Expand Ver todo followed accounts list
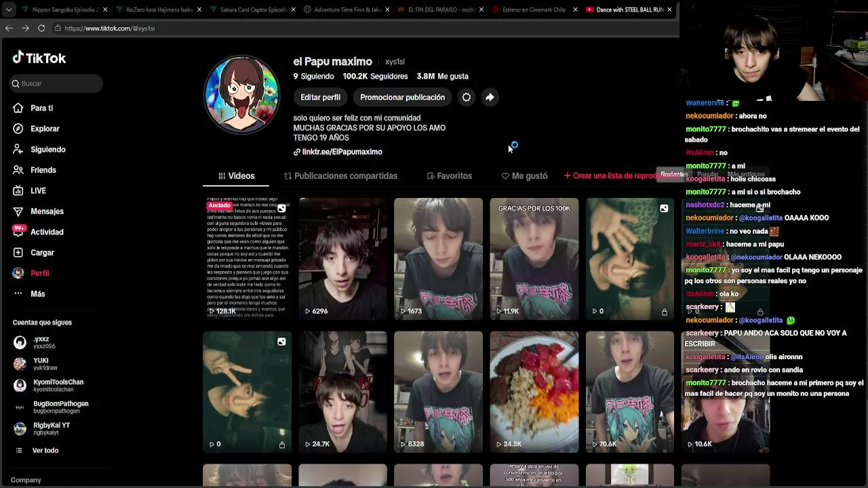The width and height of the screenshot is (868, 488). (45, 450)
